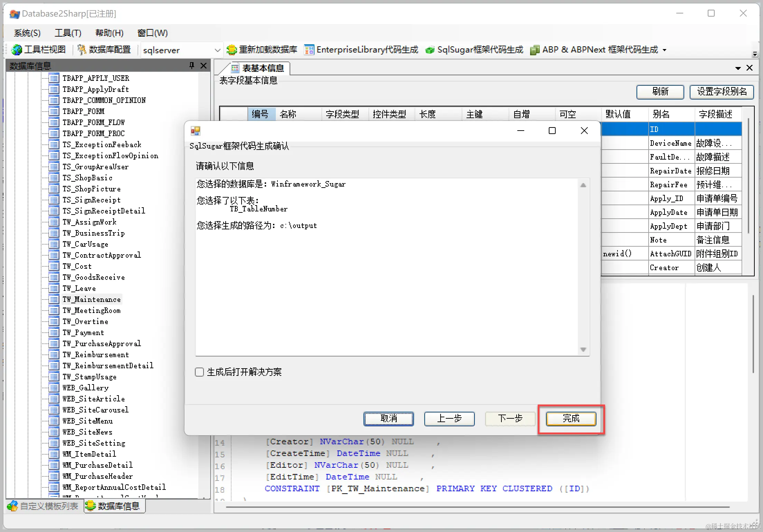Expand ABP & ABPNext dropdown arrow

point(665,50)
